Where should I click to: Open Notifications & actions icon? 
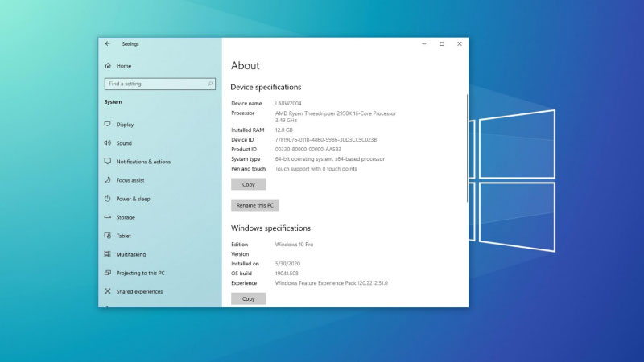coord(108,162)
